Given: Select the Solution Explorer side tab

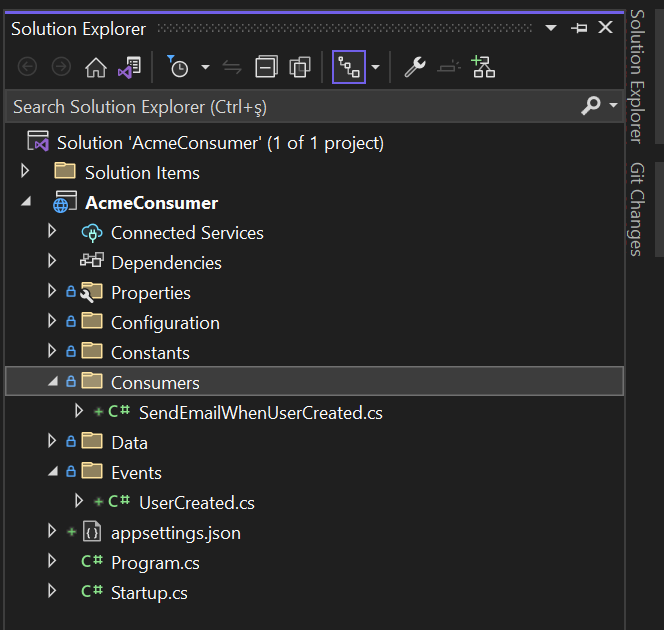Looking at the screenshot, I should click(636, 75).
